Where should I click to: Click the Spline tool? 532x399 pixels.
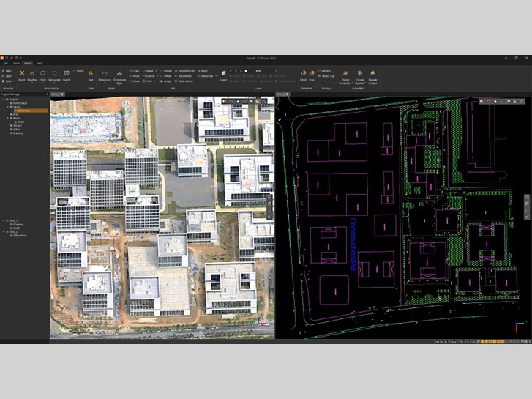[x=78, y=71]
